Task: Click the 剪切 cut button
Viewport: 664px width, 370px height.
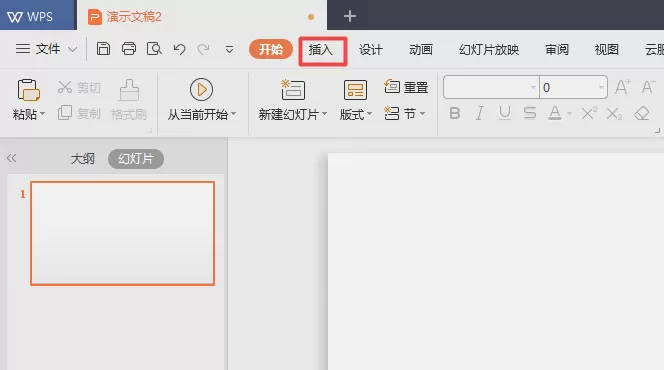Action: (x=79, y=88)
